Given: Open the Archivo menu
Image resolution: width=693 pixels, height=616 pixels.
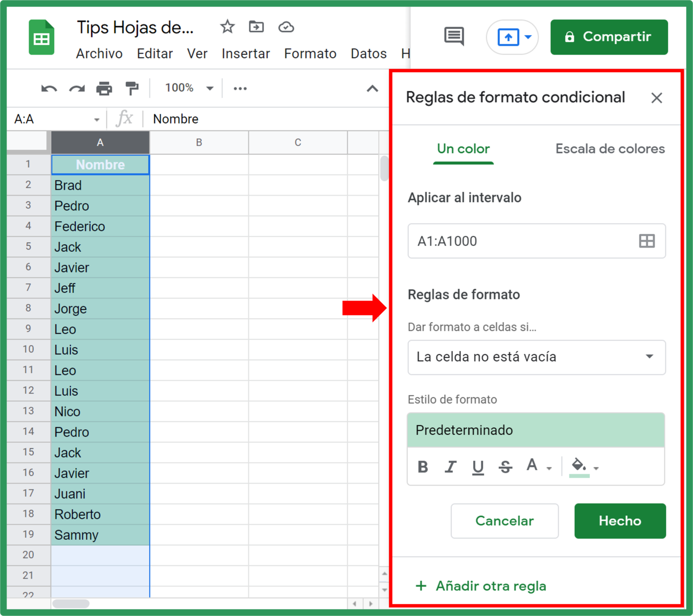Looking at the screenshot, I should tap(99, 54).
